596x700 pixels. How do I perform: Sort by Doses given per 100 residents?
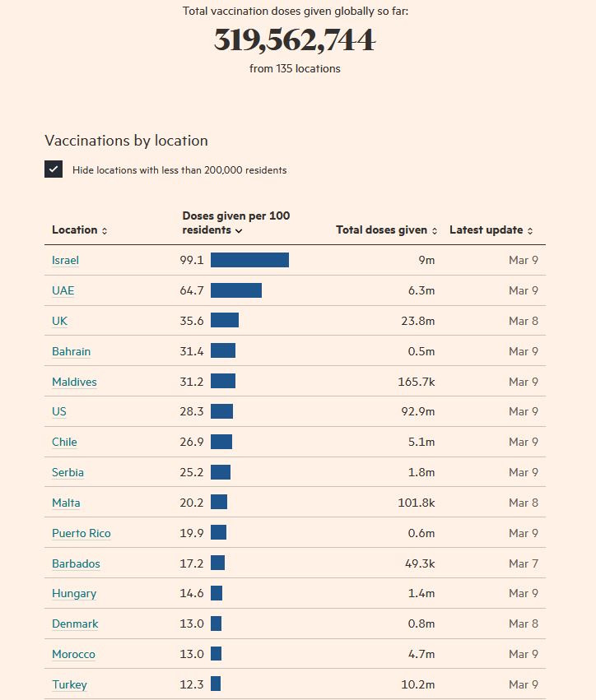235,223
